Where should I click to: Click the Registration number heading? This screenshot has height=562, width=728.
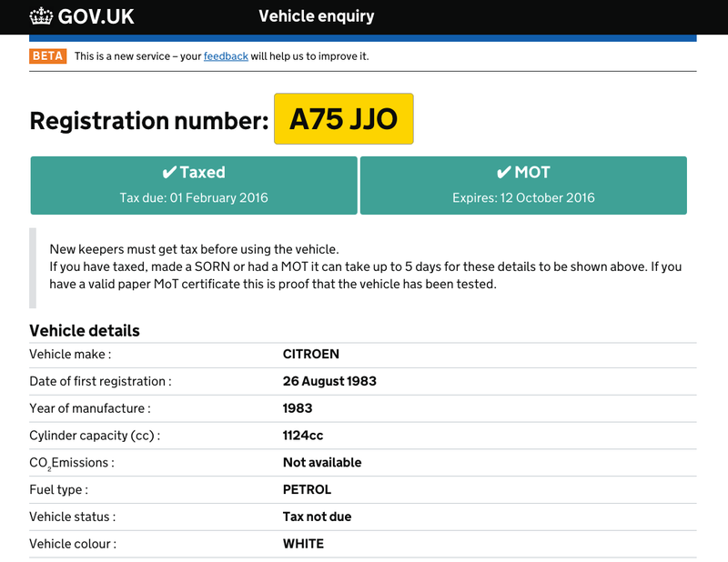pyautogui.click(x=149, y=120)
